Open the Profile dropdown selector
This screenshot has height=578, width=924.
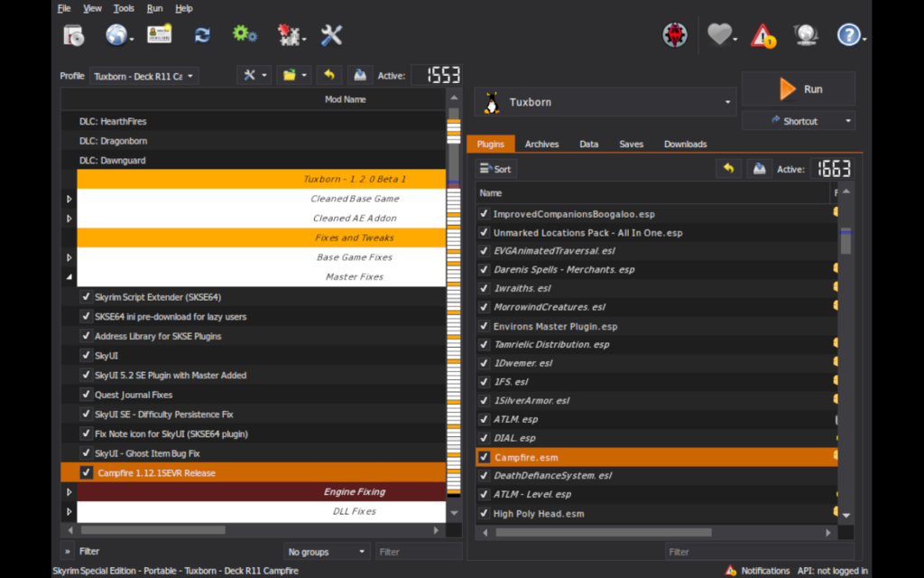click(x=143, y=77)
